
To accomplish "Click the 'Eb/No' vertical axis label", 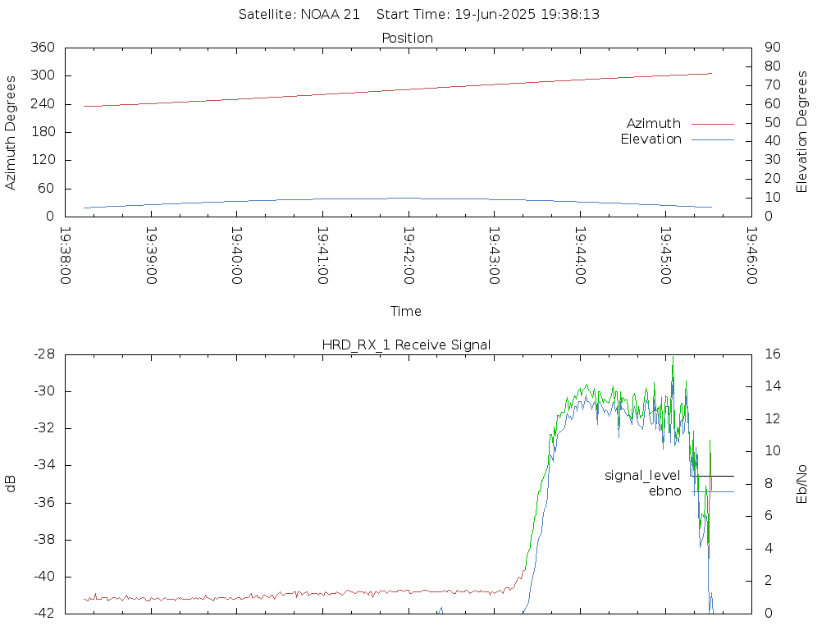I will pyautogui.click(x=801, y=484).
